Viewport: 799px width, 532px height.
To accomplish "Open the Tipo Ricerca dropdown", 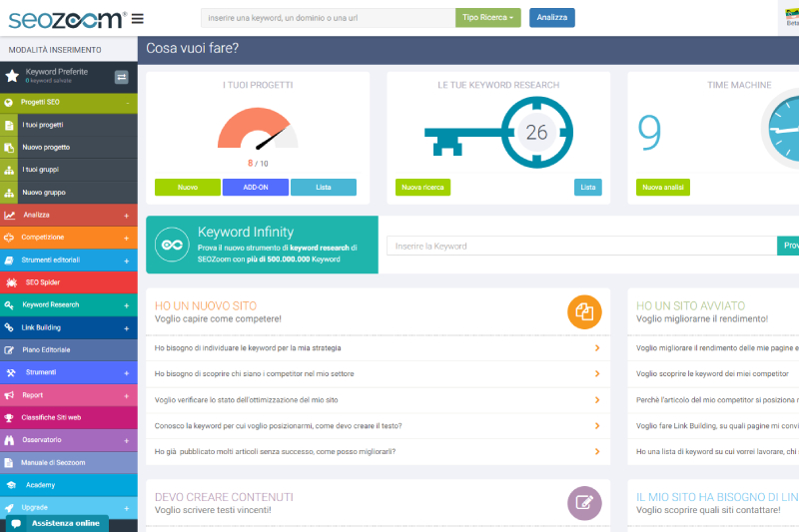I will tap(487, 18).
